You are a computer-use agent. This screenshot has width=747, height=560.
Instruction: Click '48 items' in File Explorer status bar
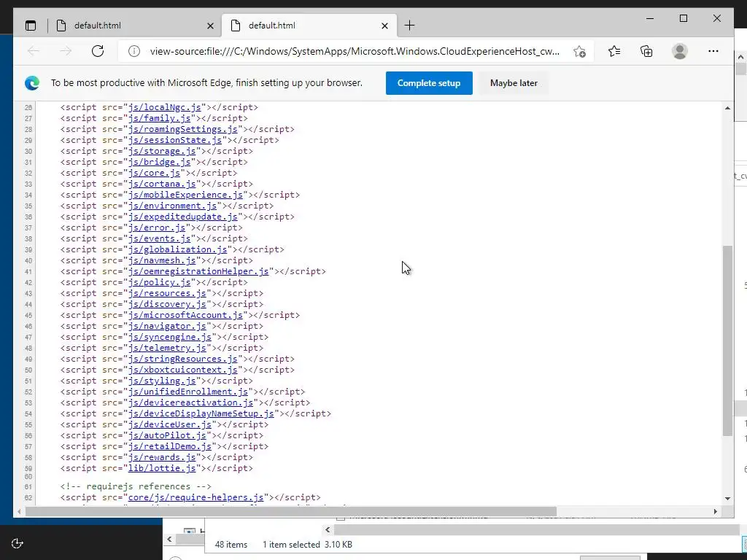click(231, 545)
